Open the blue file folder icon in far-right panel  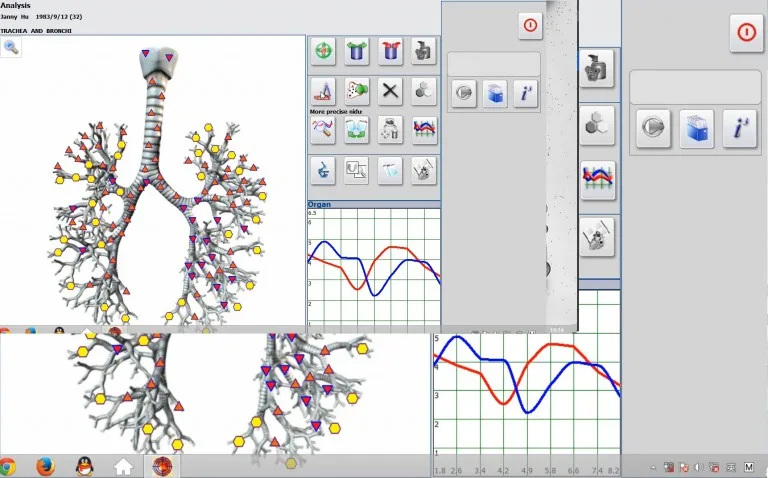pyautogui.click(x=696, y=129)
